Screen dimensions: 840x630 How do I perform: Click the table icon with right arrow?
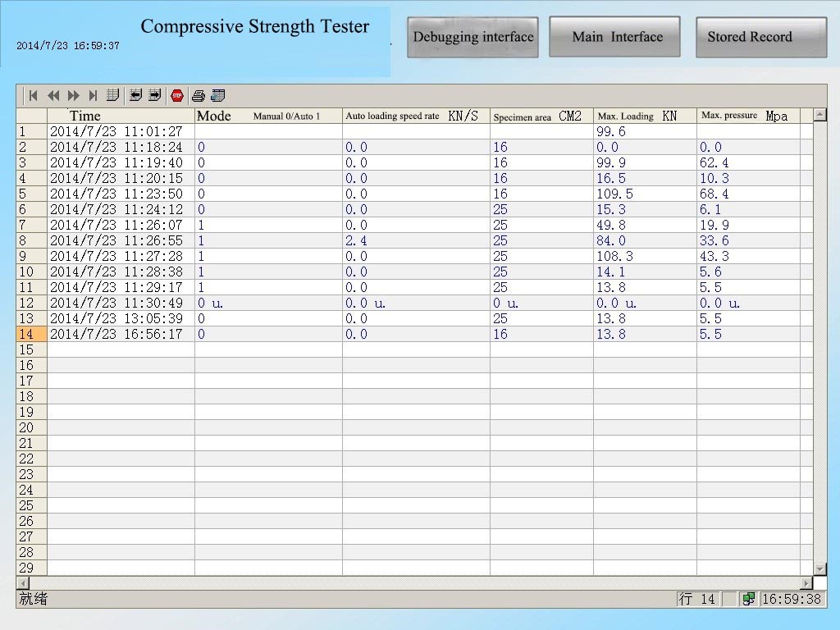pos(154,96)
